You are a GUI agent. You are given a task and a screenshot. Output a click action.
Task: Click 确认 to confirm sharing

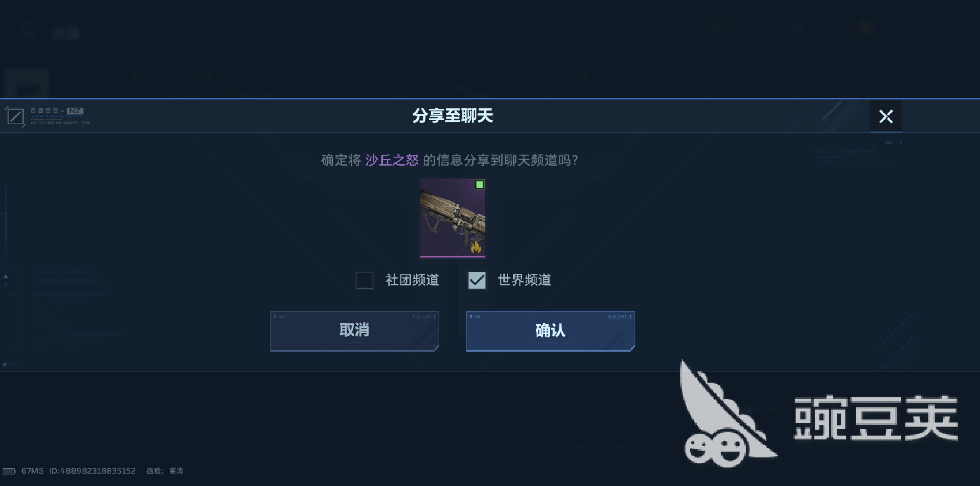coord(550,331)
